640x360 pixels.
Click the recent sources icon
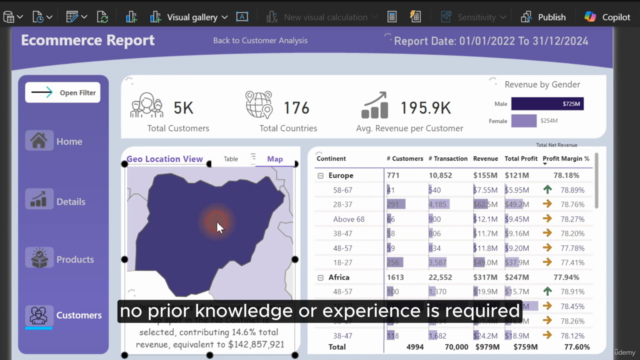(38, 17)
